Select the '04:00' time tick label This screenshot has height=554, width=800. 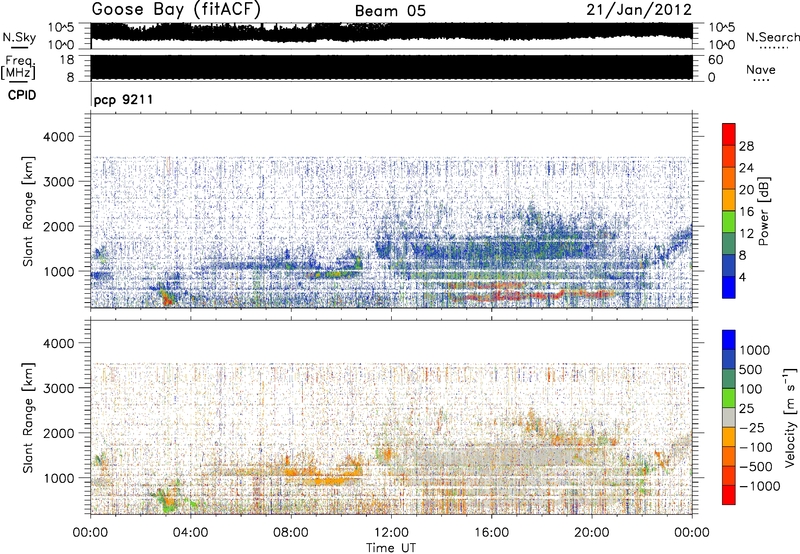(x=190, y=532)
